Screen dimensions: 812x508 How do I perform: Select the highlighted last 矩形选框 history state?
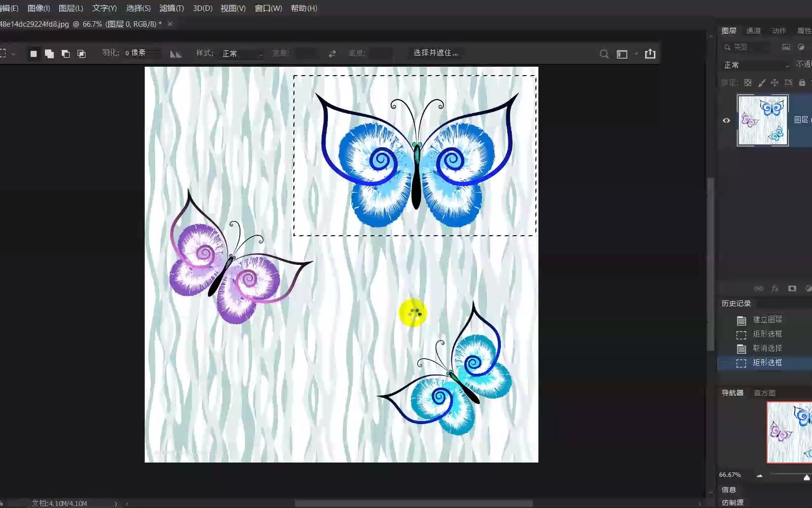point(765,363)
